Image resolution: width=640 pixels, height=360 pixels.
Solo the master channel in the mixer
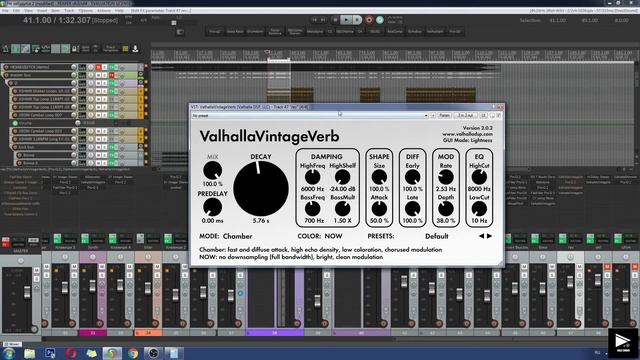[36, 279]
